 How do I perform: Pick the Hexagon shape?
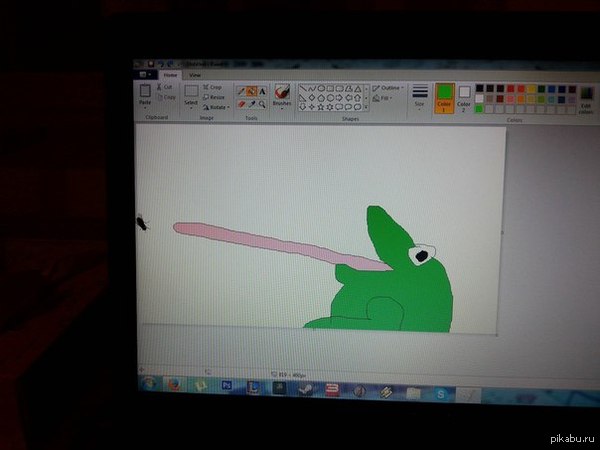[330, 98]
